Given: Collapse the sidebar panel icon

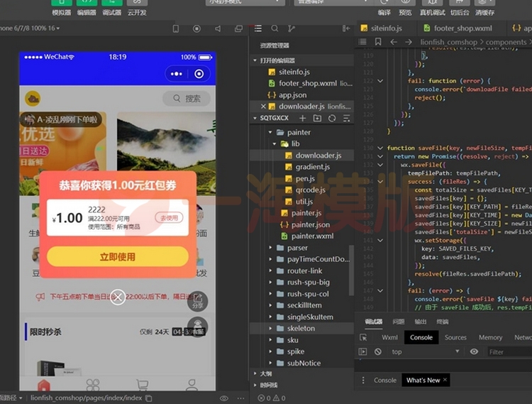Looking at the screenshot, I should [x=345, y=28].
